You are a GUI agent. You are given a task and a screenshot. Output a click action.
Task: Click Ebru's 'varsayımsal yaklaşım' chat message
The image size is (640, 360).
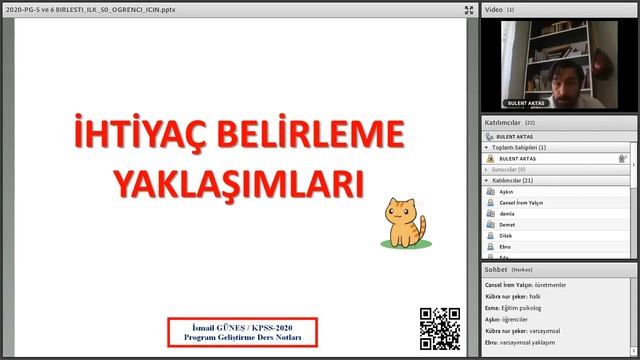coord(520,342)
